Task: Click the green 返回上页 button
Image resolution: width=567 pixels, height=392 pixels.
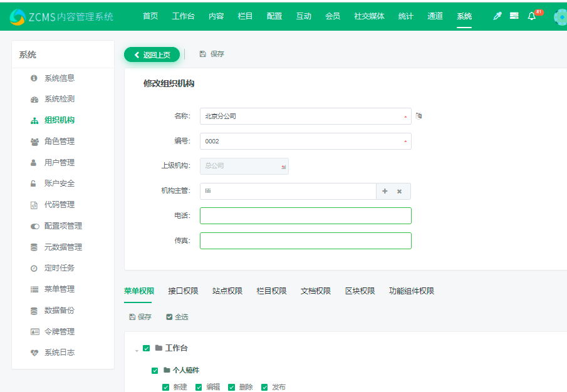Action: [x=152, y=54]
